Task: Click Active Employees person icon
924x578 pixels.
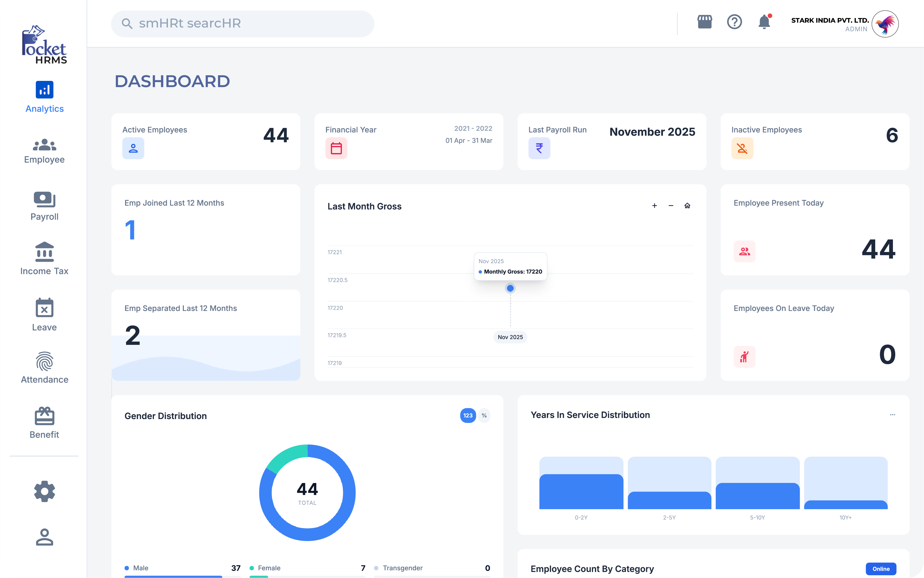Action: (133, 148)
